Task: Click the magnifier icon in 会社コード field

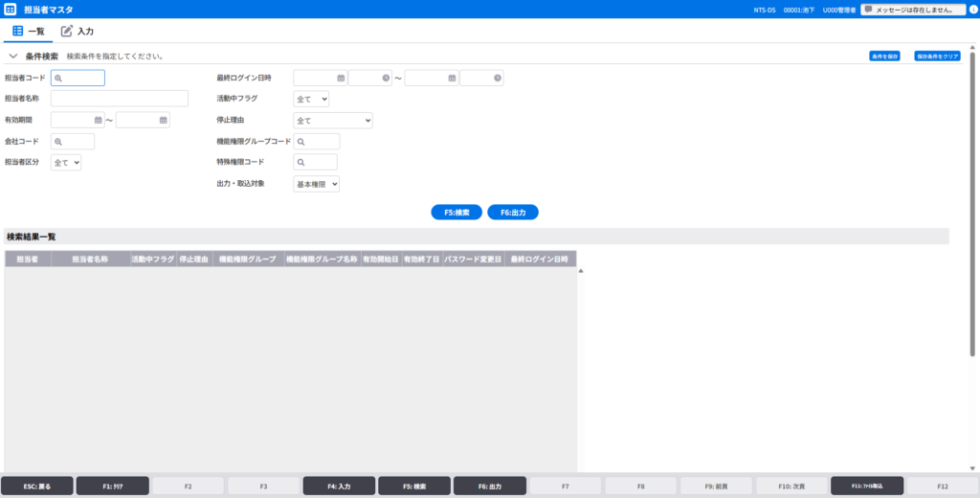Action: click(58, 142)
